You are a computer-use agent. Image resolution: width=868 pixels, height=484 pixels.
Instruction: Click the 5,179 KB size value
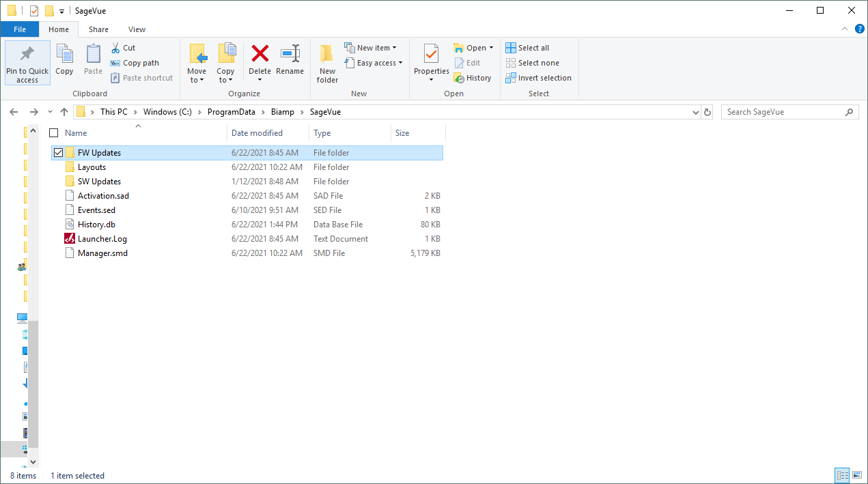tap(425, 253)
